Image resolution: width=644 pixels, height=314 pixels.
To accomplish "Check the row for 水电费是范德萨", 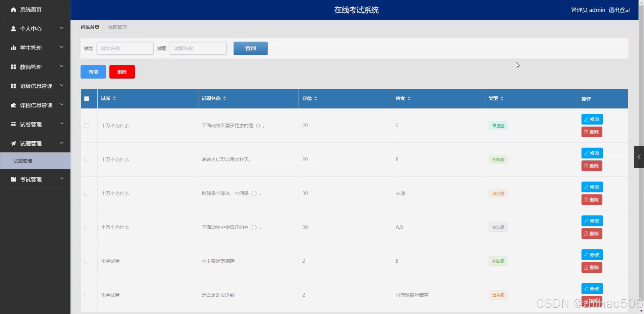I will (x=87, y=261).
